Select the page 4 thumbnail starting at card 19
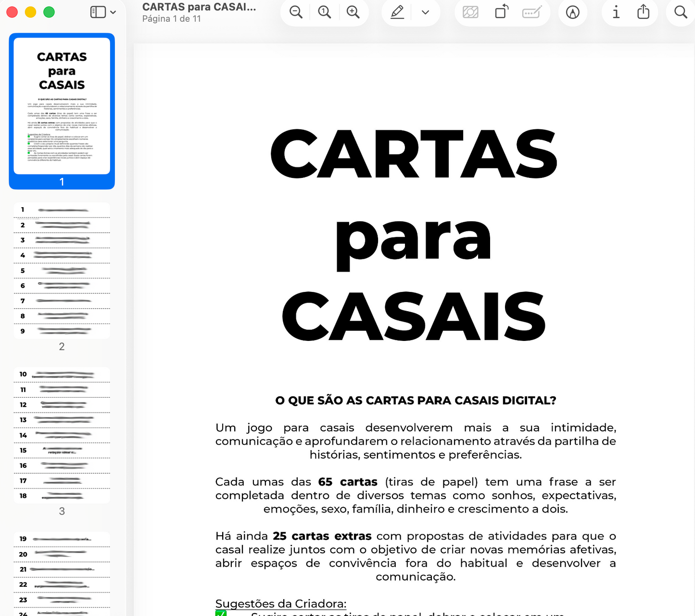This screenshot has height=616, width=695. 62,574
